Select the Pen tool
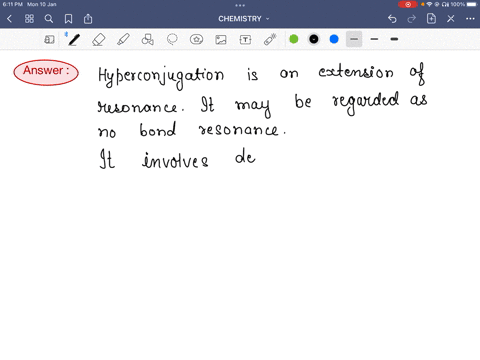Image resolution: width=480 pixels, height=360 pixels. pyautogui.click(x=74, y=40)
